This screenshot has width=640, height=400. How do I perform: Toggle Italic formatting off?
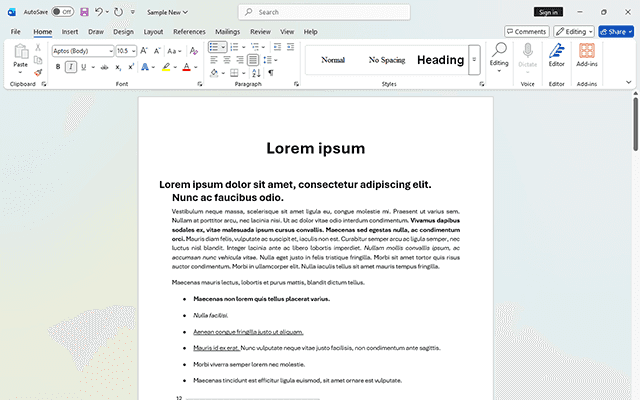click(x=71, y=67)
